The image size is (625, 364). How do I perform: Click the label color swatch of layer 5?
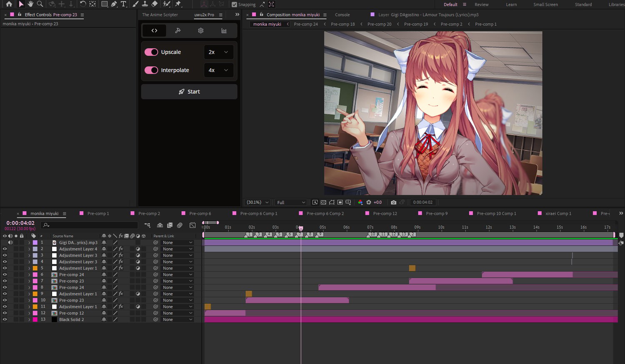click(x=35, y=268)
